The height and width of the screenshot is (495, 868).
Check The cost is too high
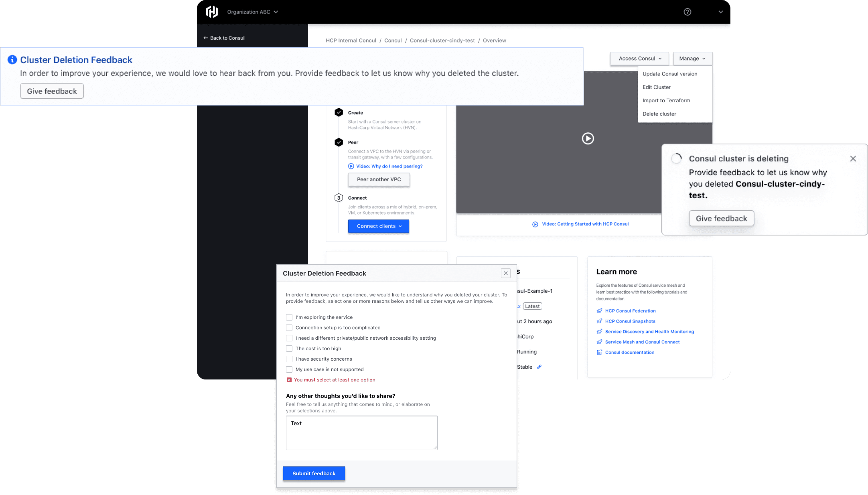point(289,349)
